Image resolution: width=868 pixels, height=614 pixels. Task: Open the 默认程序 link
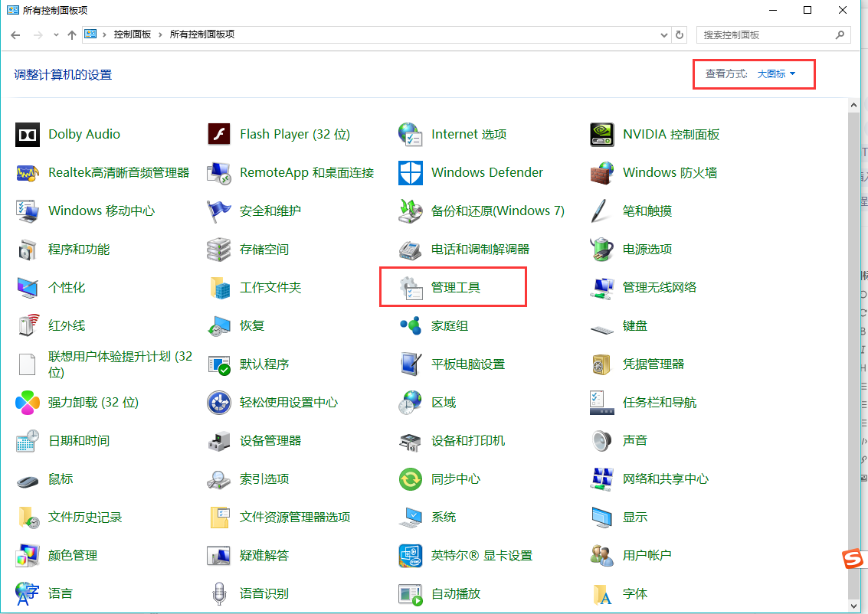coord(264,364)
